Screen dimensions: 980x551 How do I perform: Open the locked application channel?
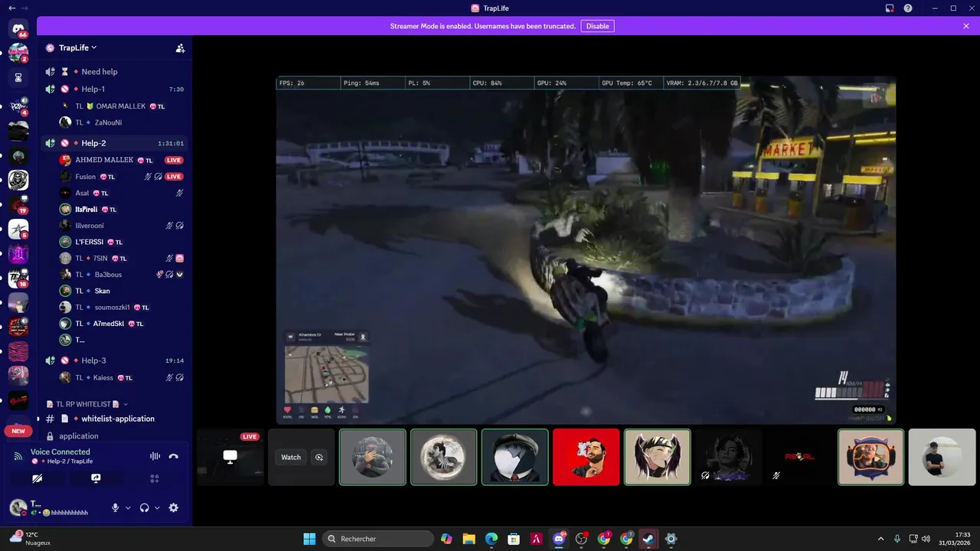coord(115,436)
